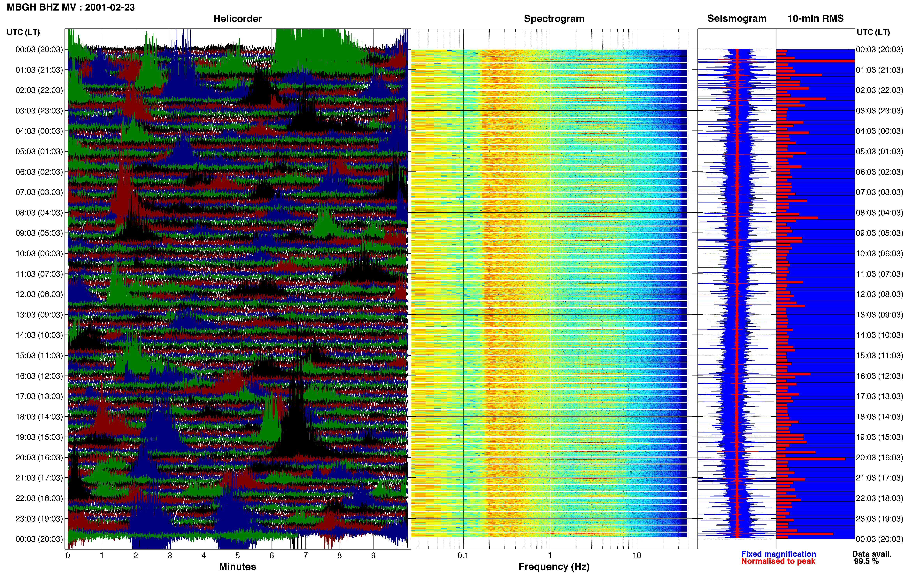Screen dimensions: 924x578
Task: Click the left 23:03 (19:03) time label
Action: (x=39, y=519)
